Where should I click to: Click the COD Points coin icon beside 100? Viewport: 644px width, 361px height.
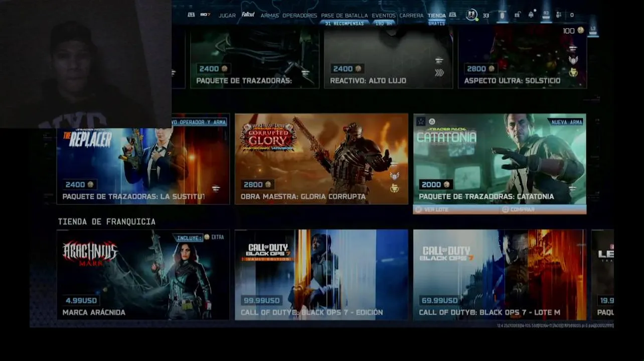click(x=580, y=31)
